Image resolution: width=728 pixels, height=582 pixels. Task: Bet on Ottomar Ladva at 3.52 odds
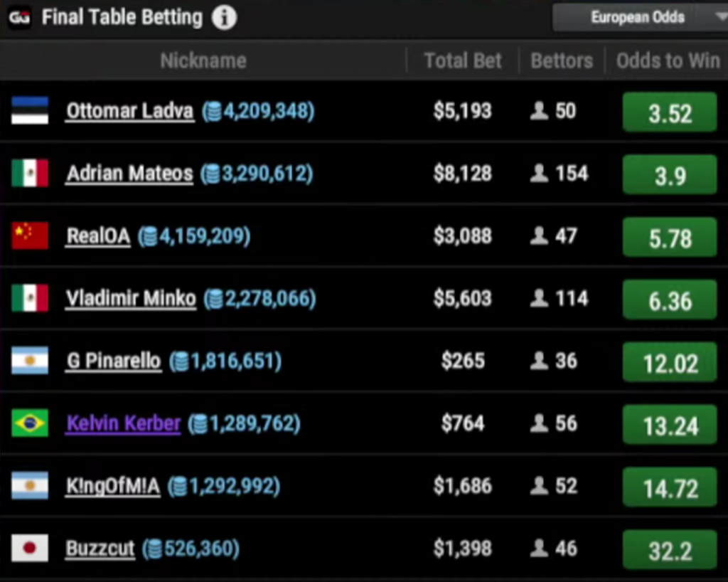pyautogui.click(x=669, y=113)
